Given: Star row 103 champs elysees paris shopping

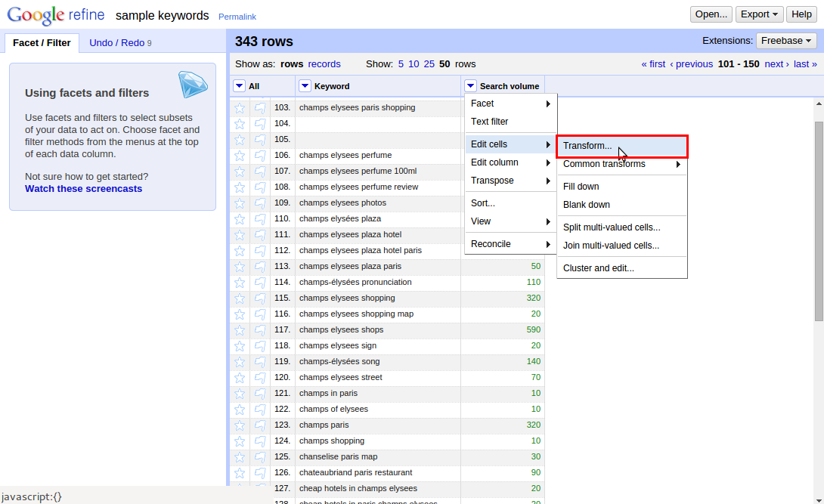Looking at the screenshot, I should [x=240, y=108].
